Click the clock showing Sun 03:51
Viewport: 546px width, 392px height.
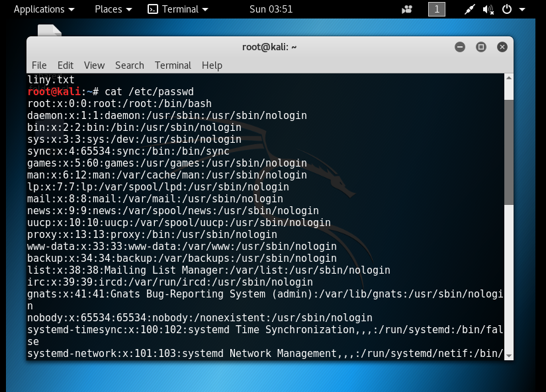[271, 9]
